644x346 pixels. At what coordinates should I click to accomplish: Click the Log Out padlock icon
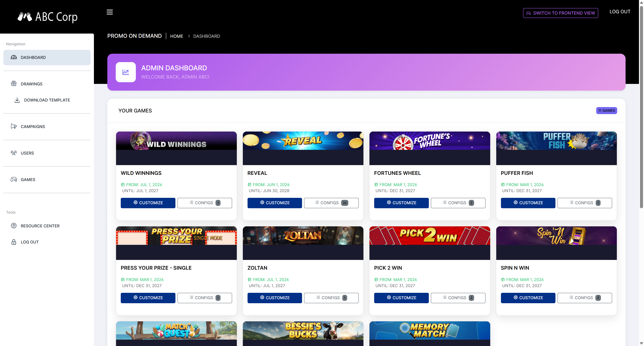(14, 242)
